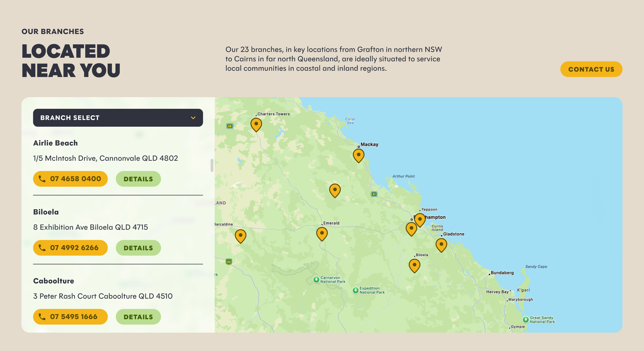Click Carnarvon National Park tree icon
This screenshot has width=644, height=351.
[316, 279]
